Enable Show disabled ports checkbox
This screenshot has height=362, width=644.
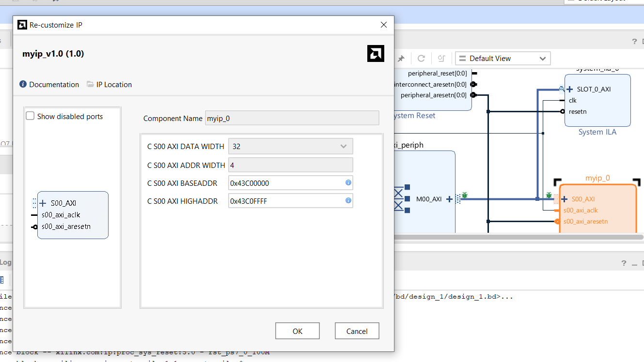[x=30, y=116]
